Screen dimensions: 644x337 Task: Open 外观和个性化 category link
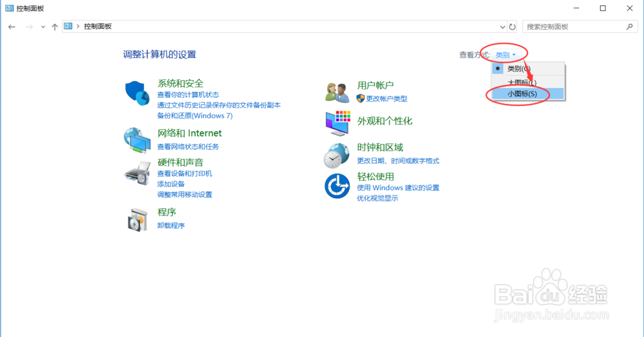coord(385,121)
